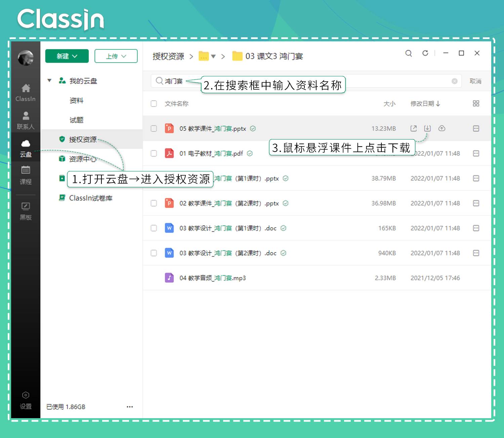The width and height of the screenshot is (504, 438).
Task: Collapse the 我的云盘 tree arrow
Action: click(x=49, y=81)
